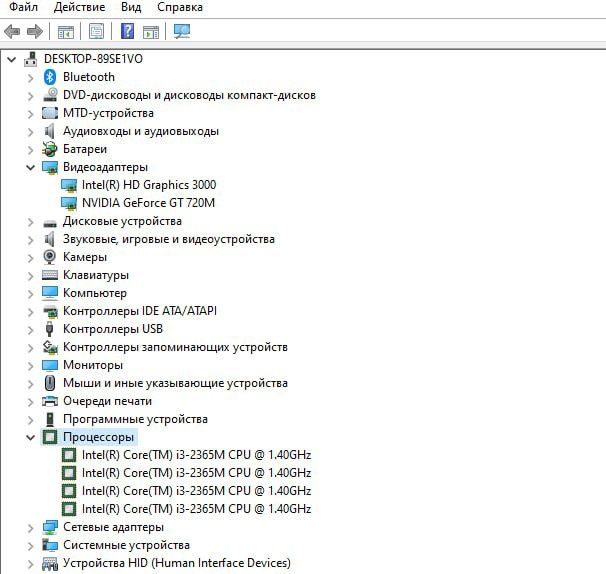This screenshot has width=606, height=574.
Task: Click the Forward arrow toolbar button
Action: (35, 31)
